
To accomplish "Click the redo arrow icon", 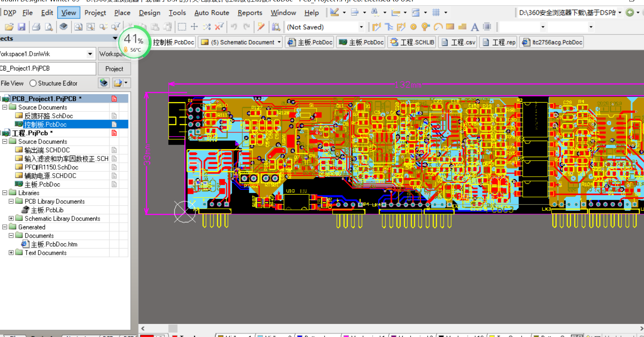I will coord(246,27).
